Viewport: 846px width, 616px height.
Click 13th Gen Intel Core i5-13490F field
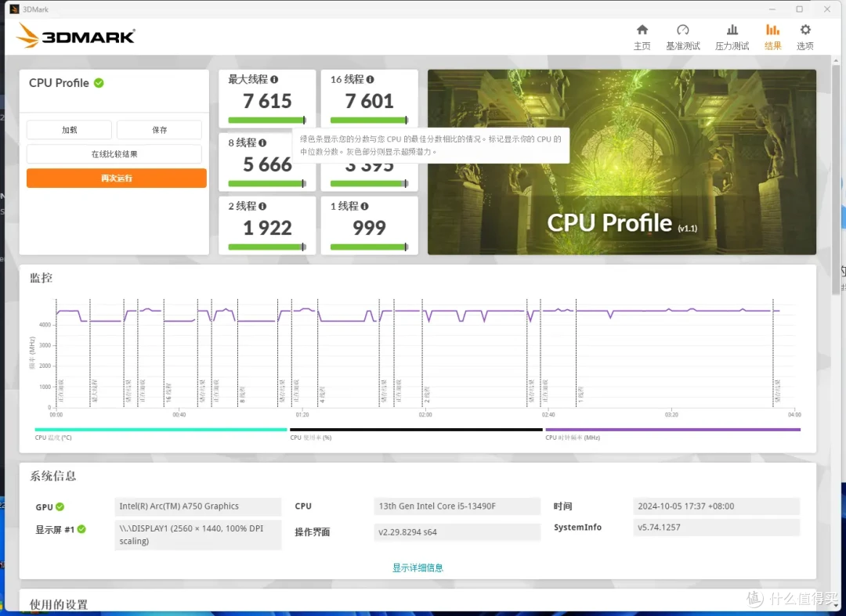point(457,506)
